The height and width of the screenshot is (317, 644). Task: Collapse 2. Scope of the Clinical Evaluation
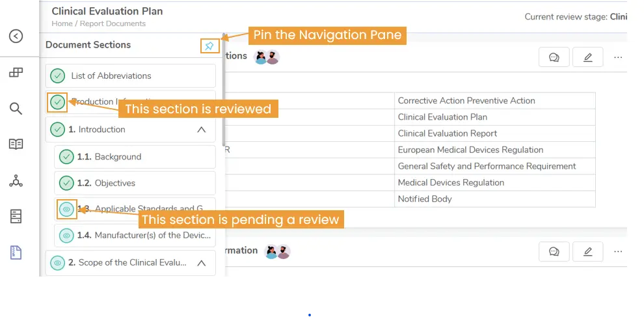pyautogui.click(x=202, y=263)
